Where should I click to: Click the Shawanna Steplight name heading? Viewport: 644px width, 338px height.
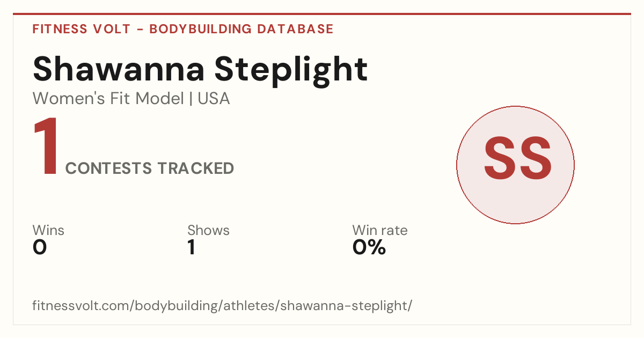[x=200, y=69]
